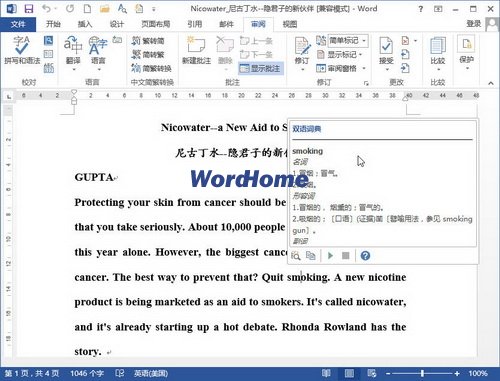Screen dimensions: 500x381
Task: Switch to the 视图 tab
Action: tap(290, 24)
